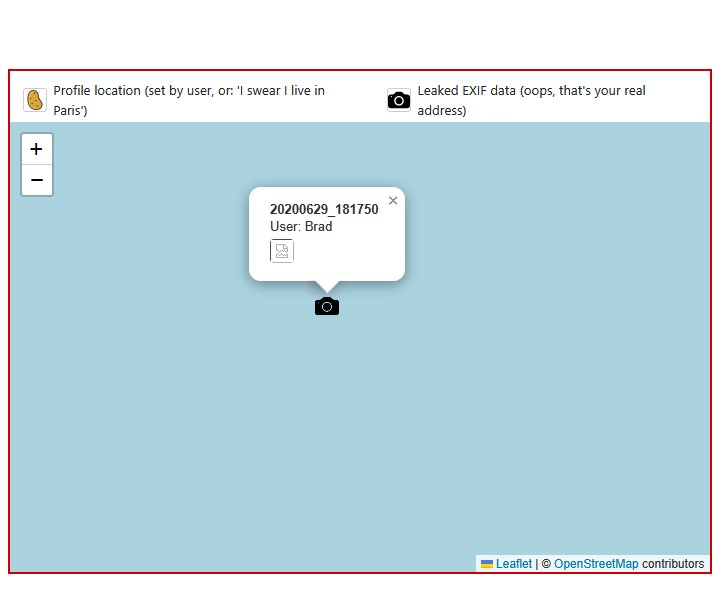The image size is (728, 598).
Task: Open the Leaflet link
Action: click(x=514, y=564)
